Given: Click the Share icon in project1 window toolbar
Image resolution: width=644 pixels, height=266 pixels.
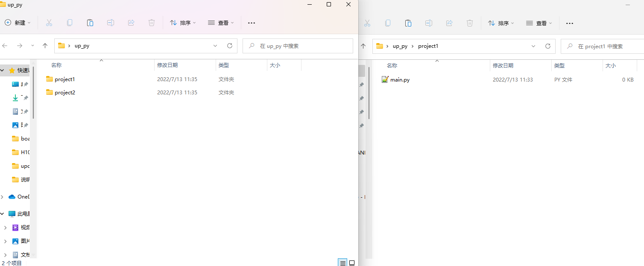Looking at the screenshot, I should click(x=449, y=23).
